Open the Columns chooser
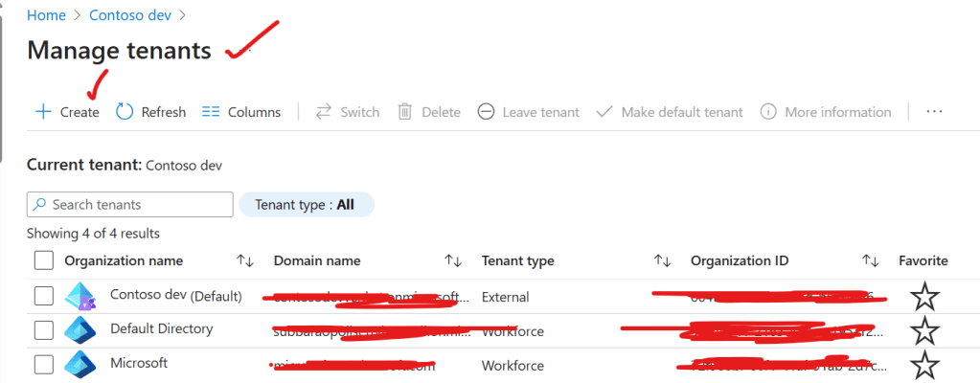The image size is (980, 383). pos(212,112)
